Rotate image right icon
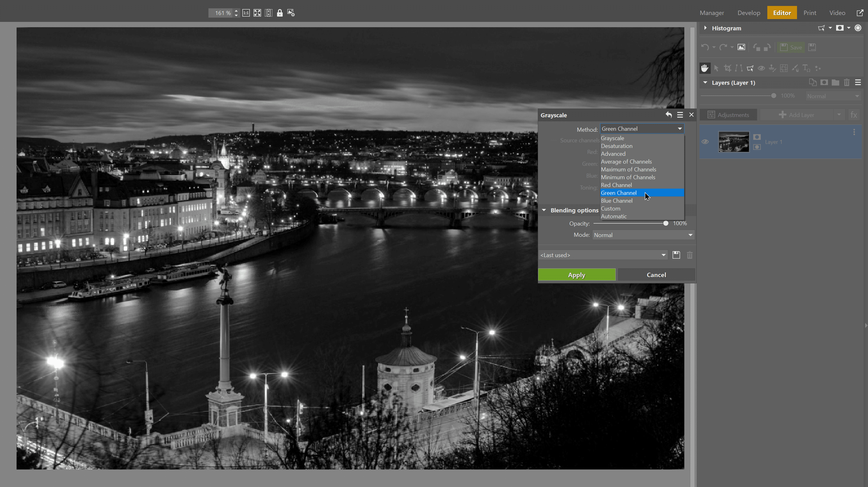The image size is (868, 487). pos(767,47)
